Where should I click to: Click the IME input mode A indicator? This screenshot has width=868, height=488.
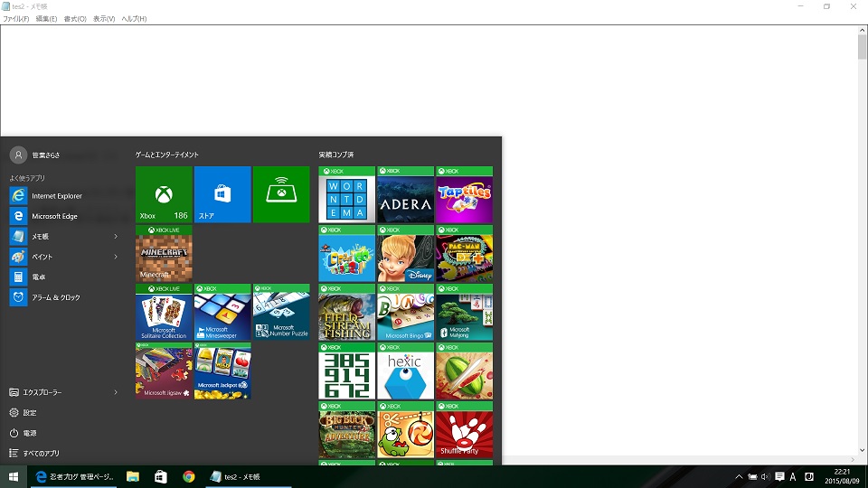pos(793,476)
